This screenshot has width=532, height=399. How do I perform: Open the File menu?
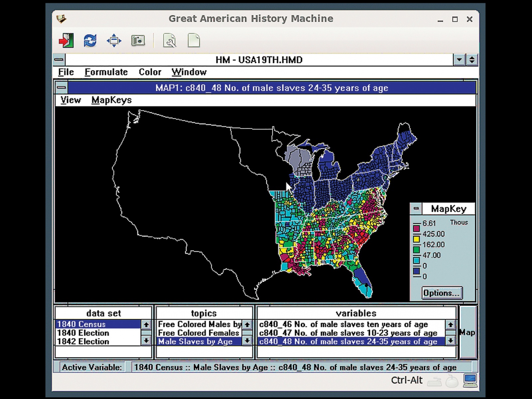pyautogui.click(x=66, y=72)
